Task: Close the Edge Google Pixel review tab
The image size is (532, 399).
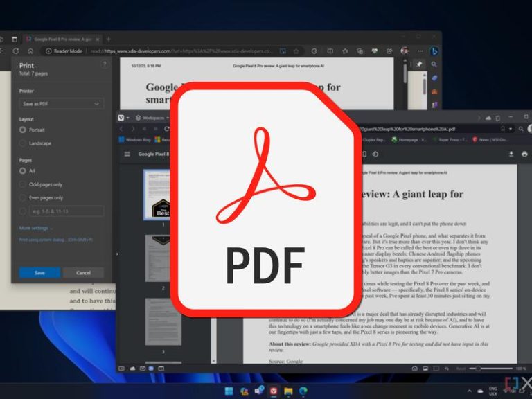Action: (x=98, y=39)
